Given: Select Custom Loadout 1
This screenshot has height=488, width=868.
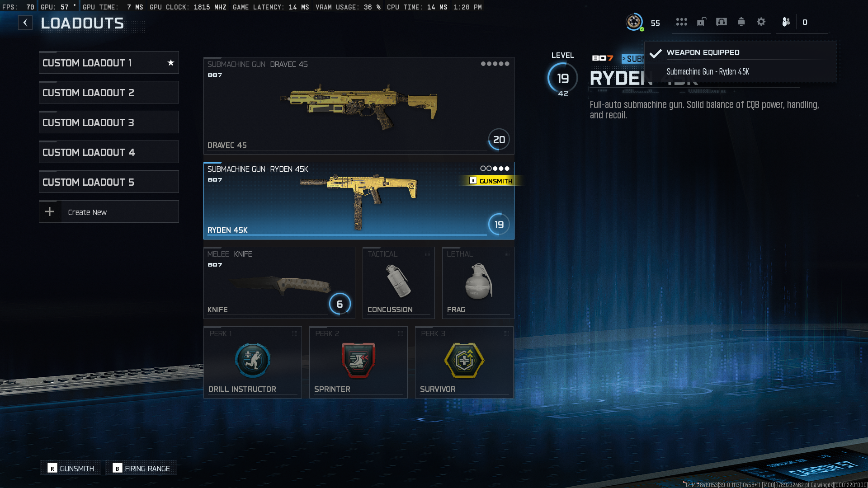Looking at the screenshot, I should click(108, 63).
